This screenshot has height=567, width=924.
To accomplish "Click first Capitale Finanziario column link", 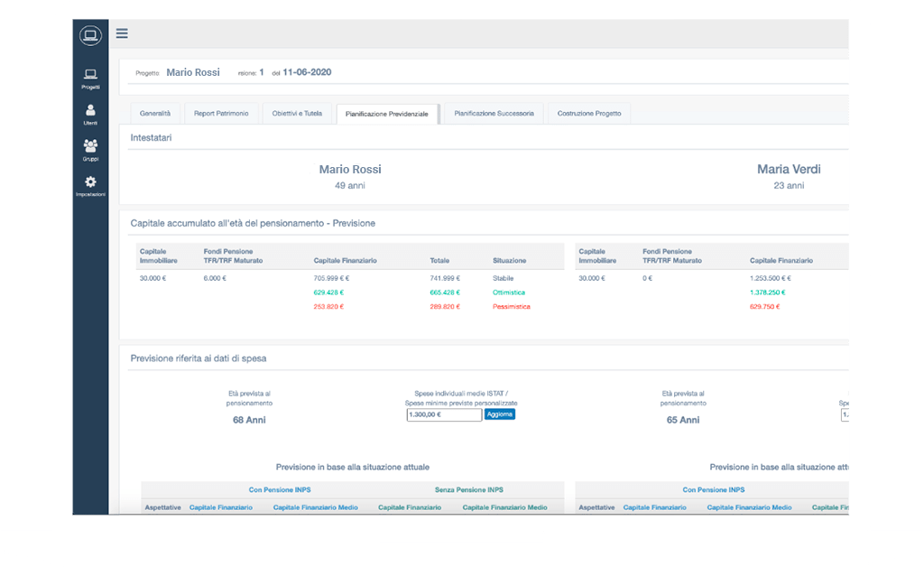I will point(221,507).
